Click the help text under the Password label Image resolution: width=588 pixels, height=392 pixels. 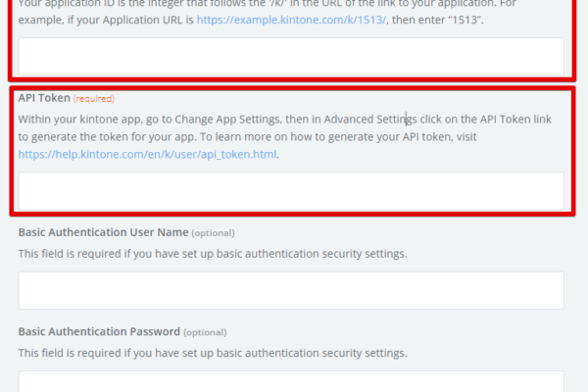(x=212, y=353)
